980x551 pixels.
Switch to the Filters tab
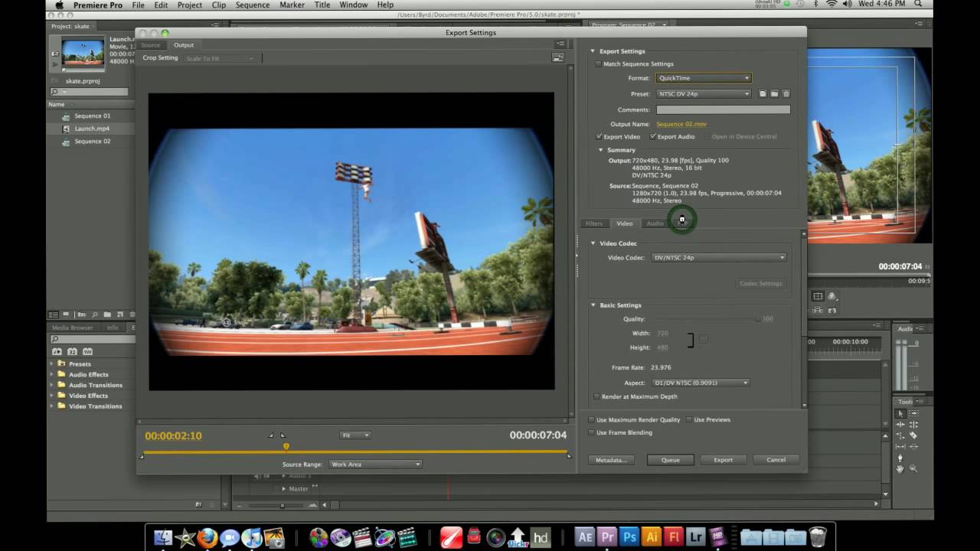pos(594,223)
